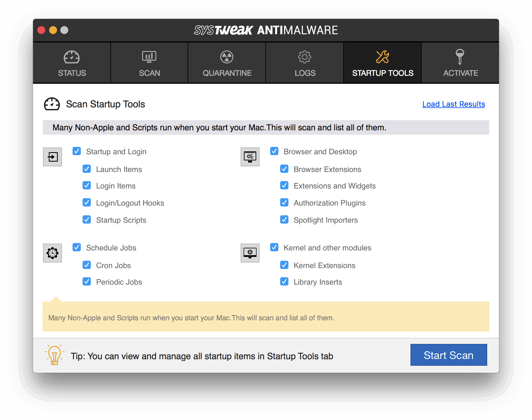Click the Scan monitor icon

[x=149, y=57]
